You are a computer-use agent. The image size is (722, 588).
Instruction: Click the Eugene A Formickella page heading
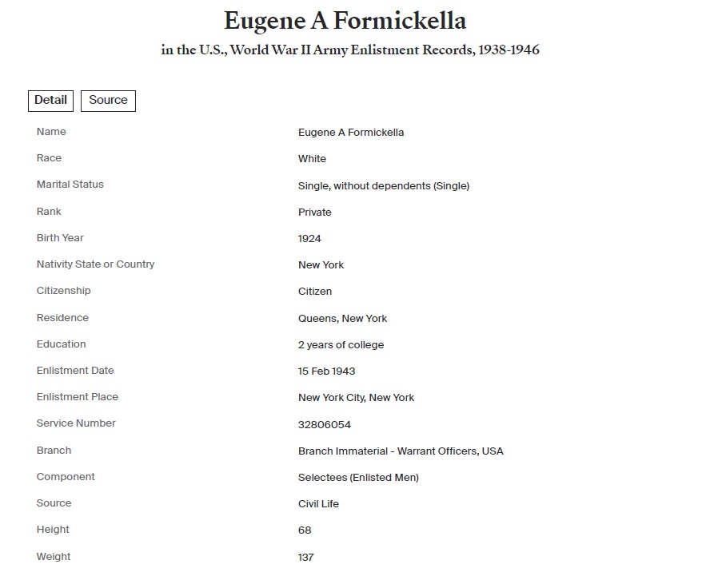point(345,20)
